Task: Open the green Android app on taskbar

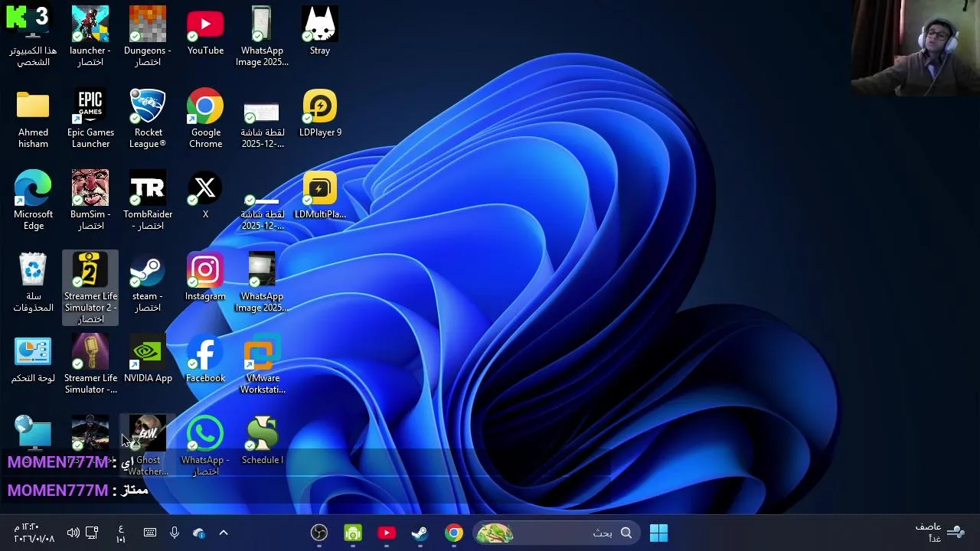Action: click(x=353, y=533)
